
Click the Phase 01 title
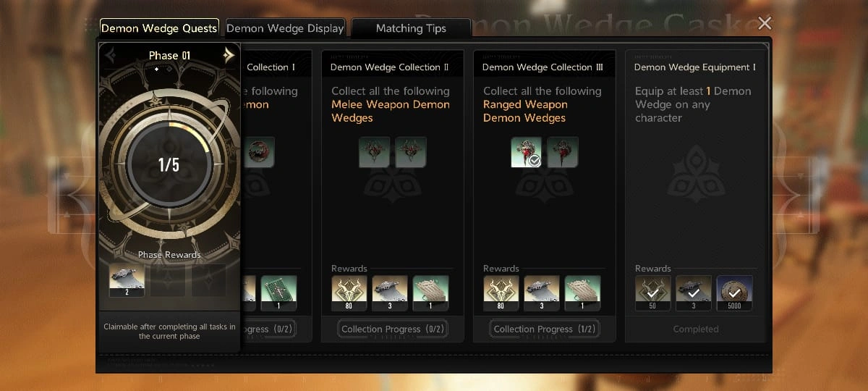(x=169, y=55)
